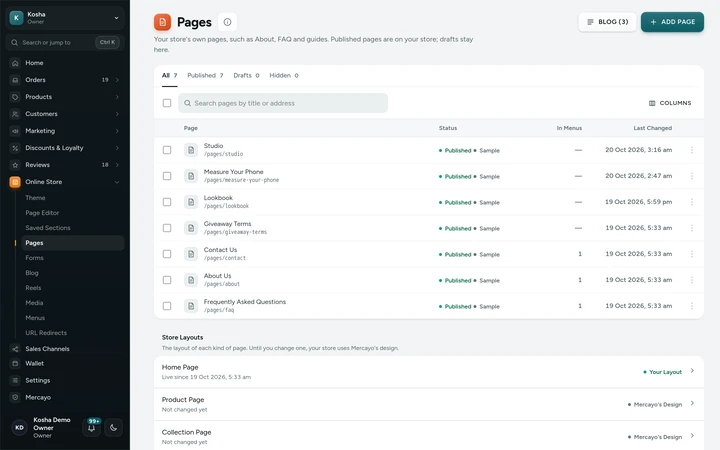This screenshot has width=720, height=450.
Task: Open Saved Sections in sidebar
Action: pyautogui.click(x=48, y=228)
